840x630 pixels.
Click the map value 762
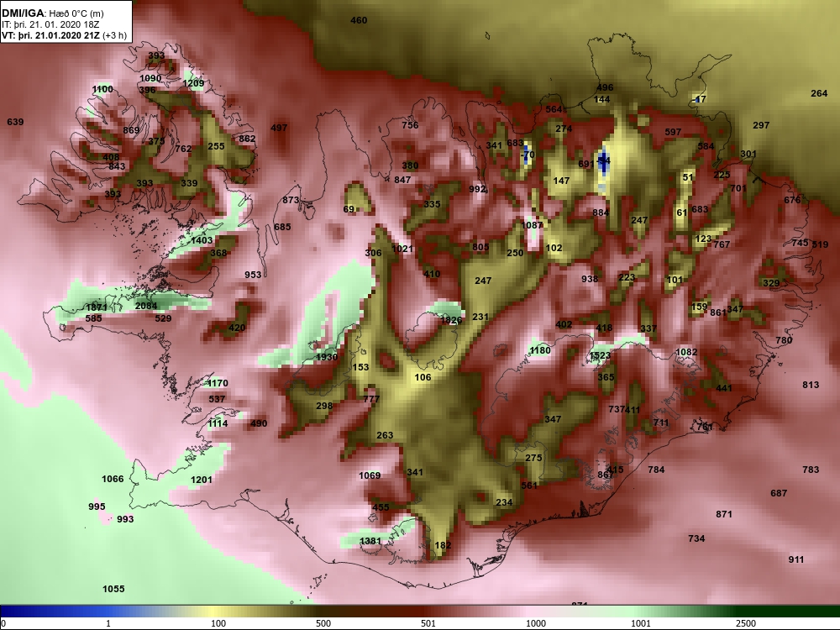coord(182,149)
